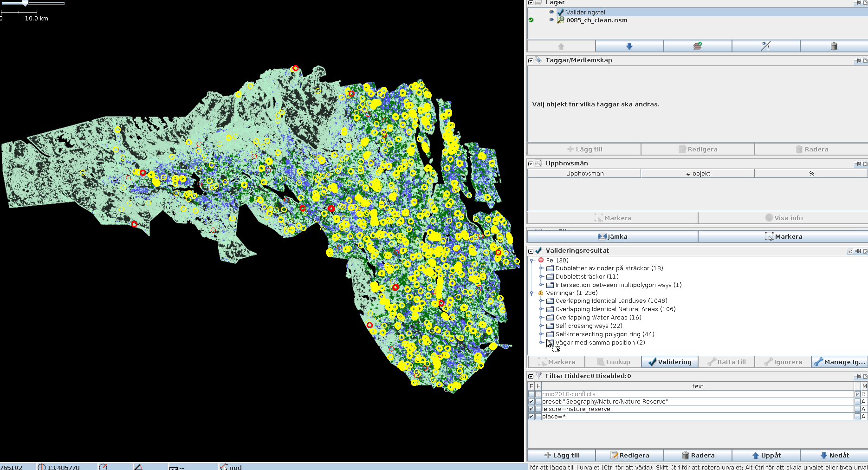Disable the leisure=nature_reserve filter checkbox

(x=531, y=409)
